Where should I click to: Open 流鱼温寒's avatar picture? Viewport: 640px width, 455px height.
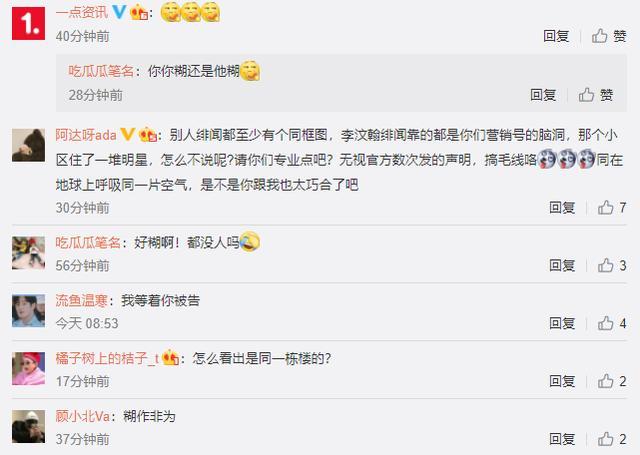[28, 311]
